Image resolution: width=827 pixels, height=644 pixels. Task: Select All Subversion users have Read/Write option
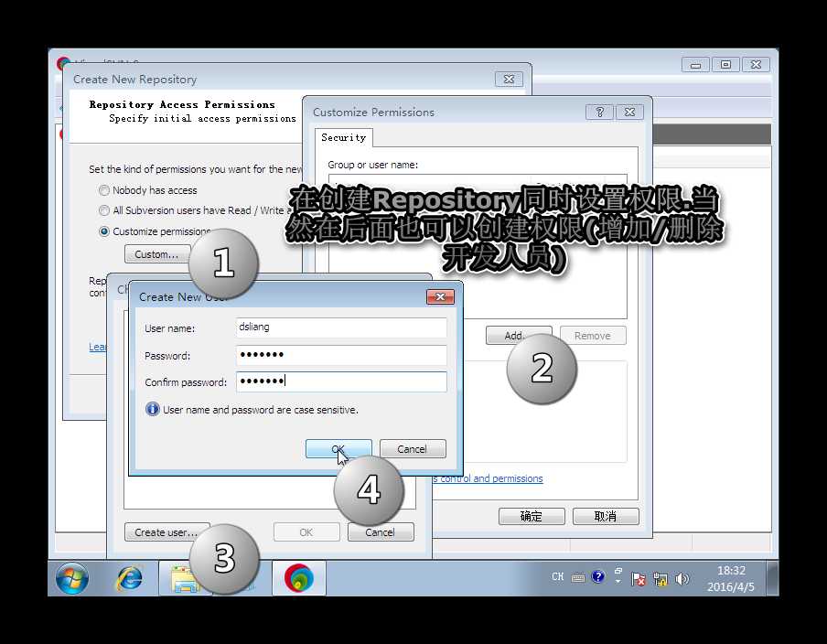(x=104, y=210)
